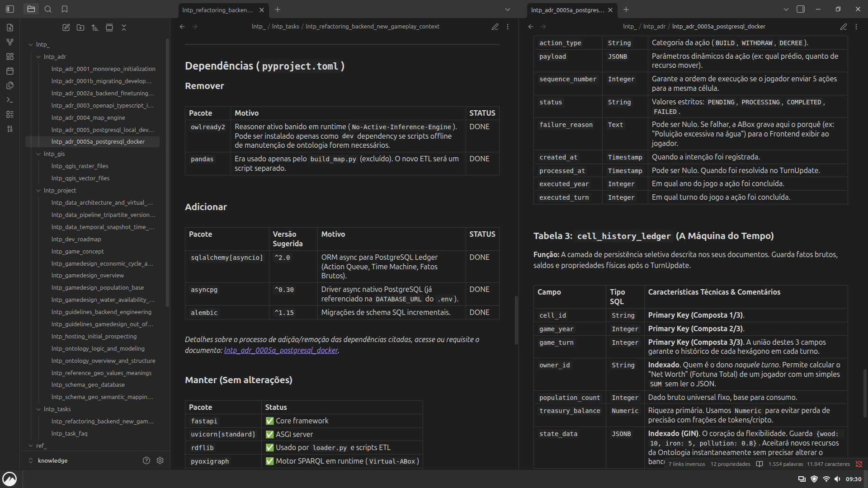
Task: Open command palette terminal icon in ribbon
Action: 10,100
